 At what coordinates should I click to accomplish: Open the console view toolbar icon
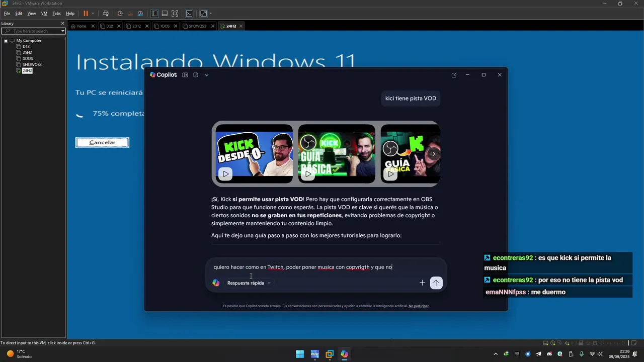point(189,14)
